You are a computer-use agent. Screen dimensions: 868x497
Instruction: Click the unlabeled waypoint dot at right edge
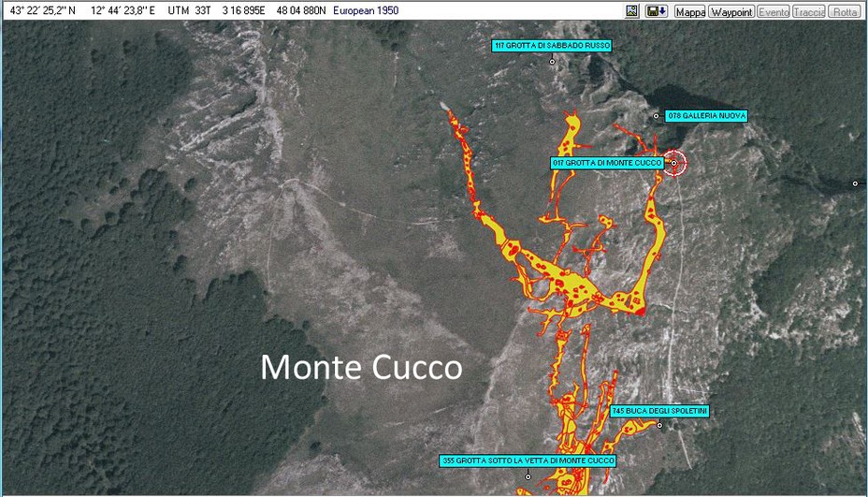pos(855,183)
